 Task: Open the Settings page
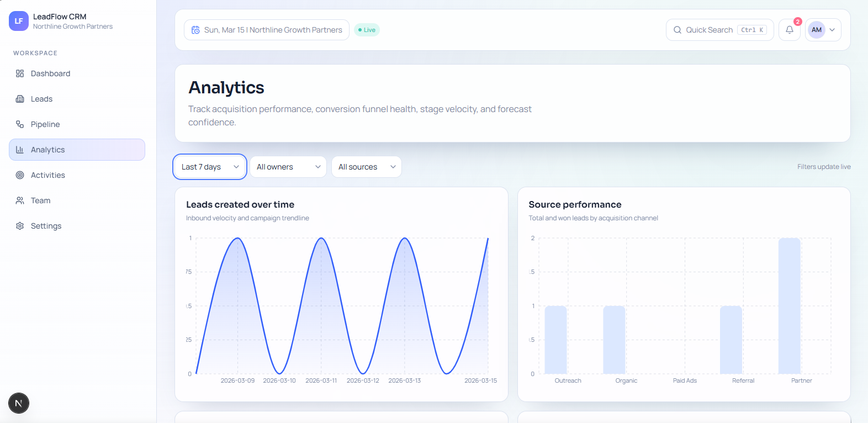(77, 226)
